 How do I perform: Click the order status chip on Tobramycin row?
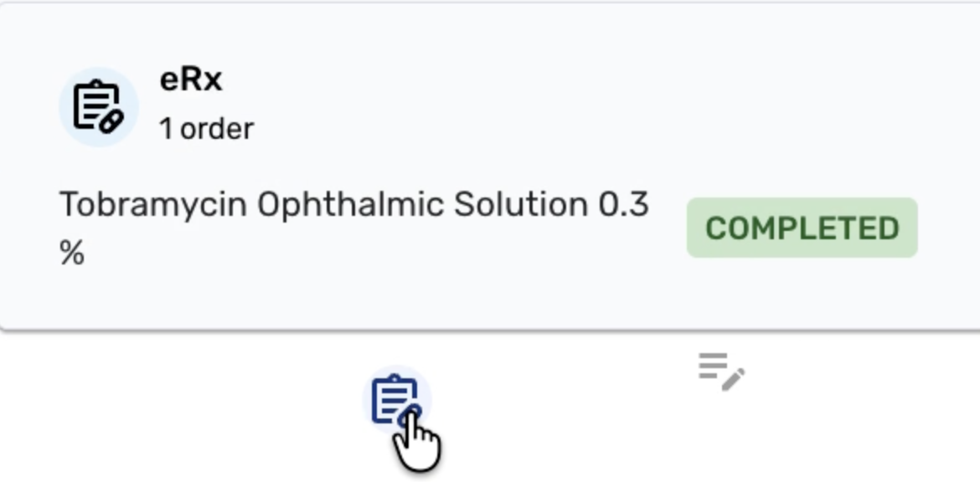pos(802,228)
